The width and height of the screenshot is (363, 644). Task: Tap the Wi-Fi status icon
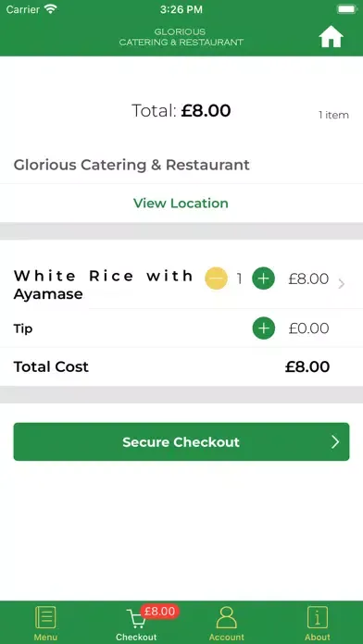coord(51,9)
